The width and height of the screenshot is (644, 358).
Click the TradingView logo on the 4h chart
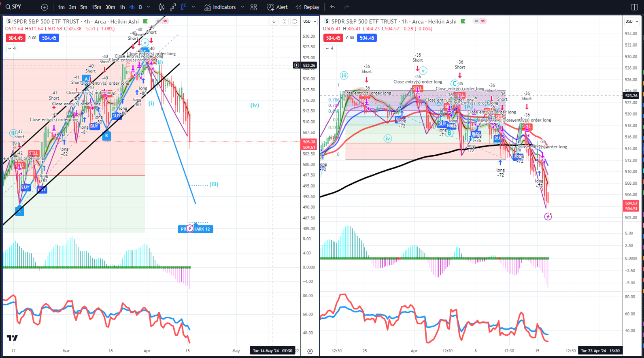pos(12,338)
